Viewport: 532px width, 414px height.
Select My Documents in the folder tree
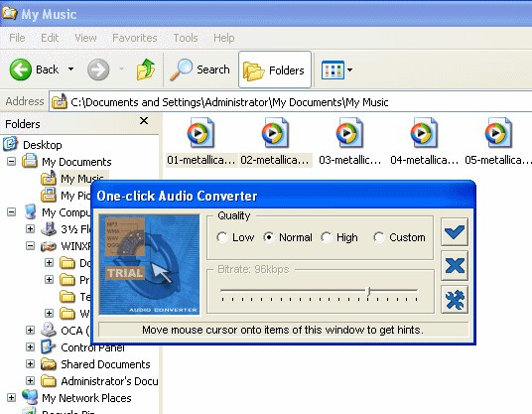67,161
